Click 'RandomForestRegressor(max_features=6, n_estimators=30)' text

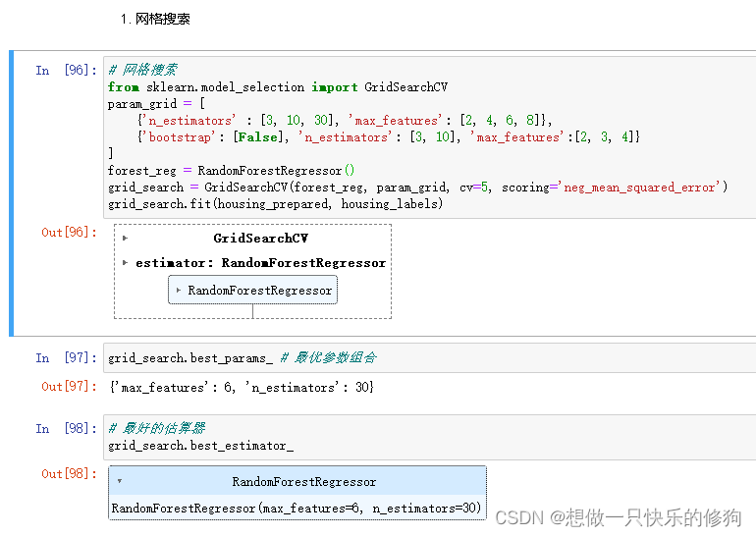(x=297, y=509)
